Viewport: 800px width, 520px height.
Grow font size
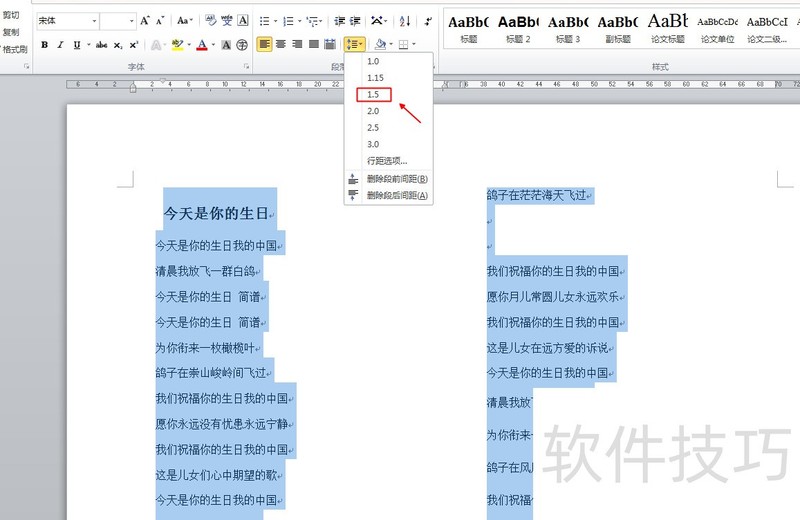[145, 21]
